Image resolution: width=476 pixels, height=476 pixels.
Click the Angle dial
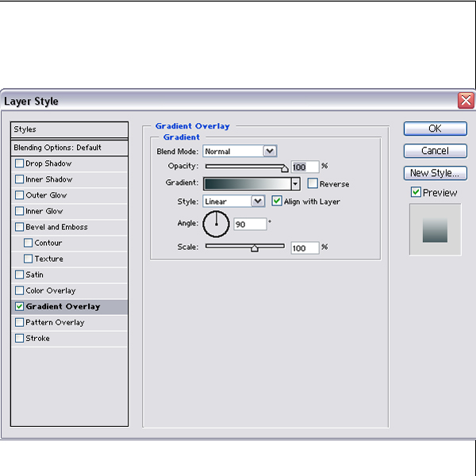click(x=216, y=224)
